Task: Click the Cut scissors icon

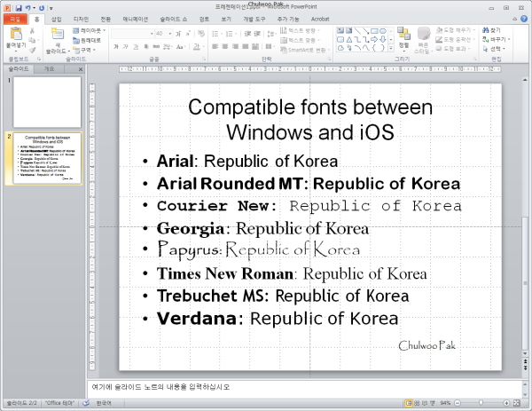Action: (x=32, y=31)
